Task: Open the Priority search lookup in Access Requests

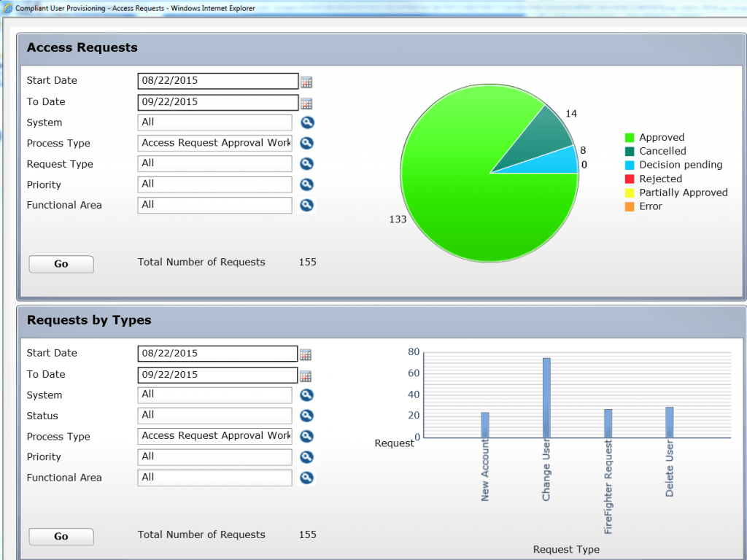Action: (x=306, y=184)
